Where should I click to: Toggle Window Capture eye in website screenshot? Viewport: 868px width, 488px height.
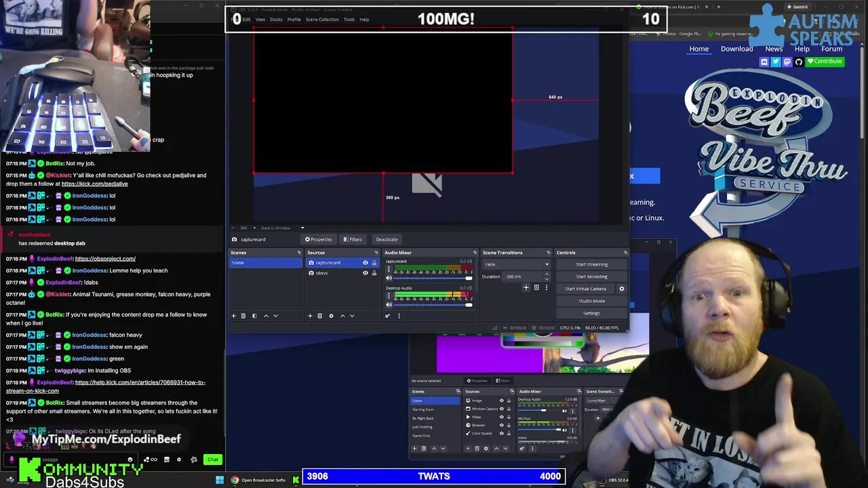click(x=502, y=409)
